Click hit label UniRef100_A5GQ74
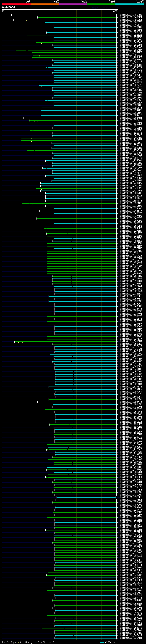The width and height of the screenshot is (146, 644). pos(131,67)
